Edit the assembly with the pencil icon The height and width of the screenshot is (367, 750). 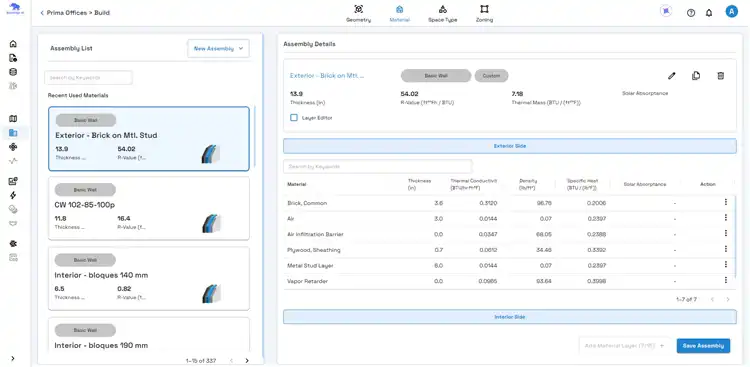pos(672,76)
